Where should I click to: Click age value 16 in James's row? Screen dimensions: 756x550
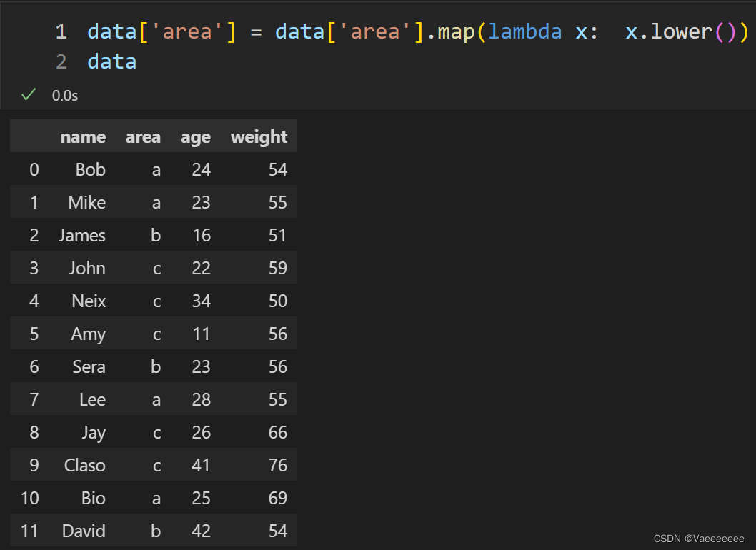pyautogui.click(x=202, y=235)
